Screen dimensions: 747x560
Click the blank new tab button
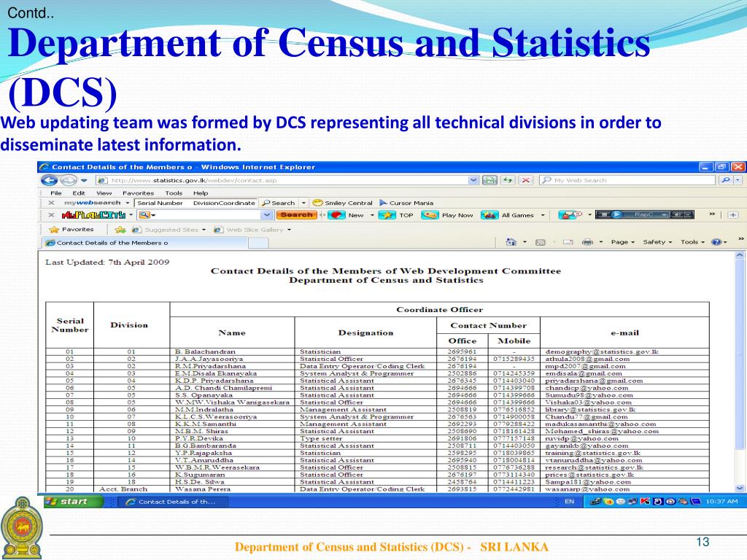pos(258,244)
